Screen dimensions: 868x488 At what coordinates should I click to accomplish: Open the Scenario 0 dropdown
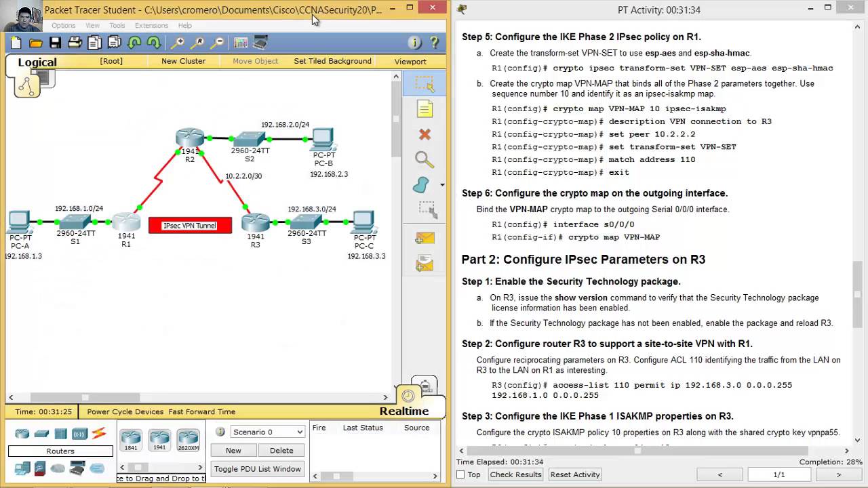(x=267, y=432)
